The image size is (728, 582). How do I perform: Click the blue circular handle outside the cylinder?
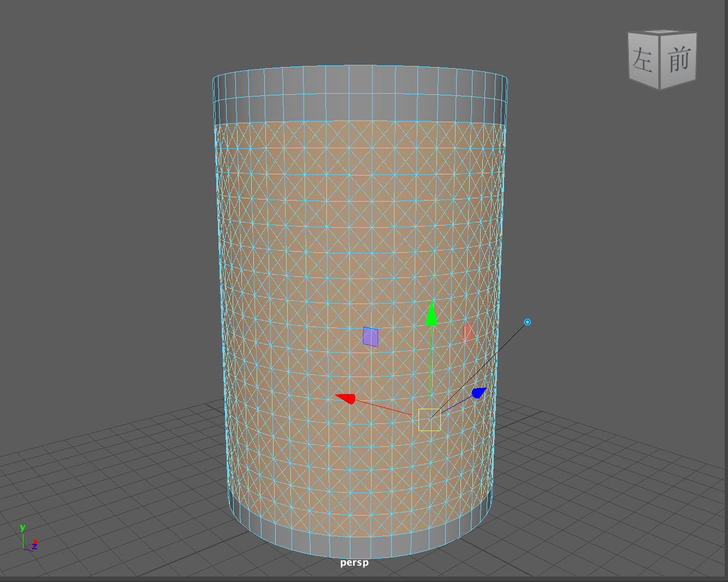tap(527, 322)
